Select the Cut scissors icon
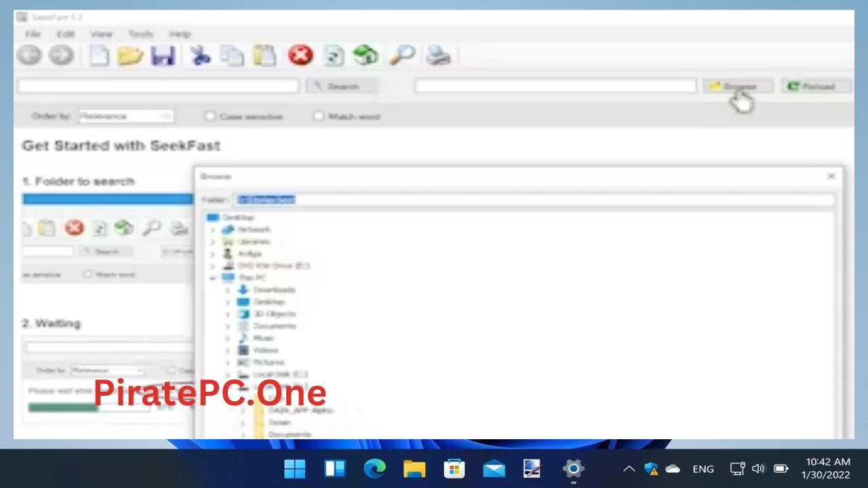 pos(200,56)
